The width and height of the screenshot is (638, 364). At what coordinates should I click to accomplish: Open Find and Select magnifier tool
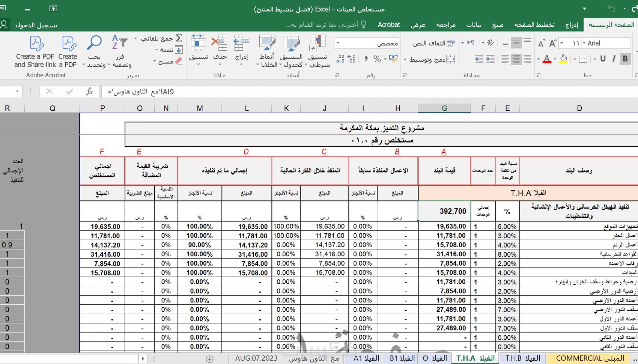pos(94,43)
